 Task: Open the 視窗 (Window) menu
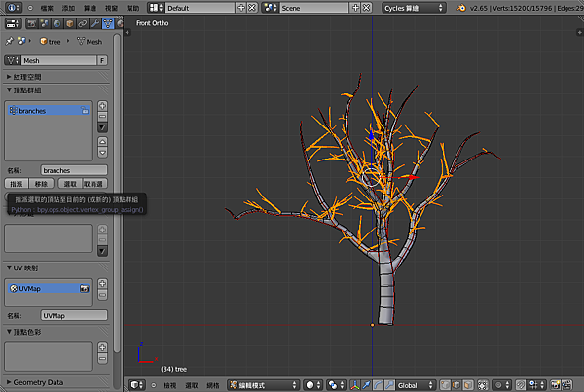click(111, 8)
